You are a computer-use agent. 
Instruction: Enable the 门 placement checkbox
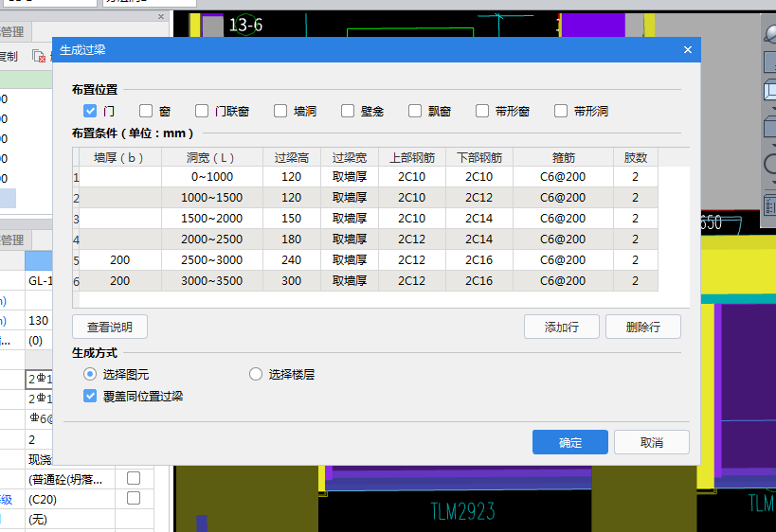[90, 111]
